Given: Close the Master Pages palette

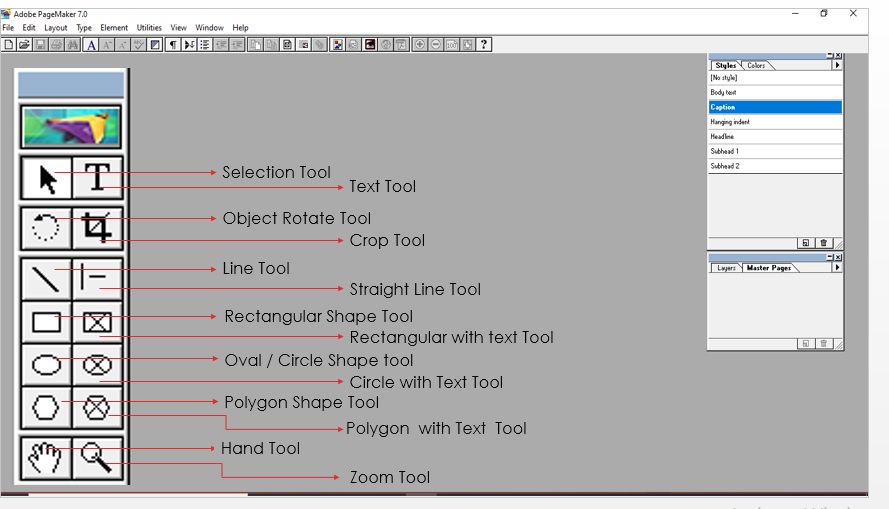Looking at the screenshot, I should pos(839,257).
